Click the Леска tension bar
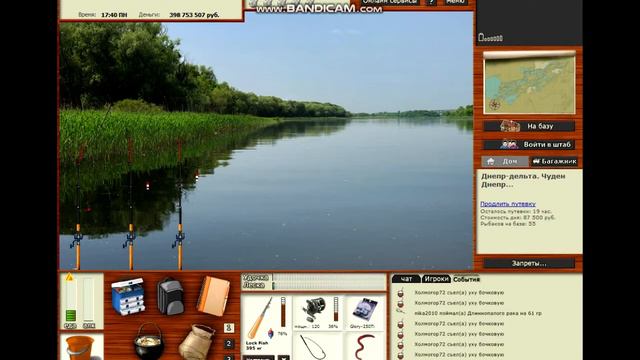Viewport: 640px width, 360px height. coord(329,286)
